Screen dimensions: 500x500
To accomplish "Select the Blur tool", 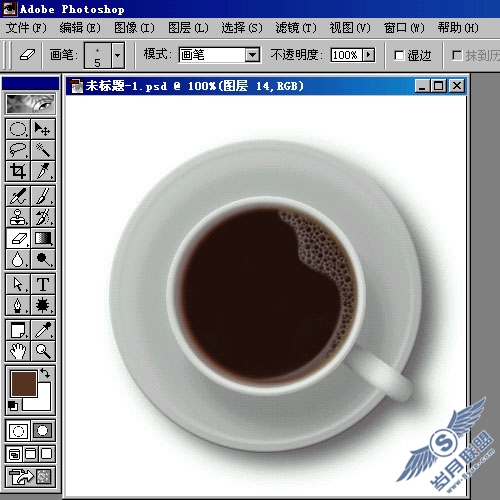I will tap(18, 259).
